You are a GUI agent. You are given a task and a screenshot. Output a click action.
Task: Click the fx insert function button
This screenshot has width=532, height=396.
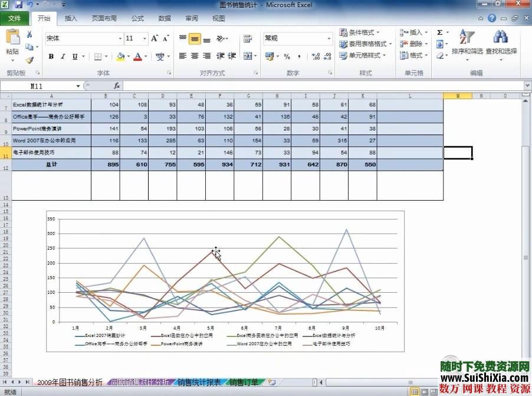click(x=117, y=86)
